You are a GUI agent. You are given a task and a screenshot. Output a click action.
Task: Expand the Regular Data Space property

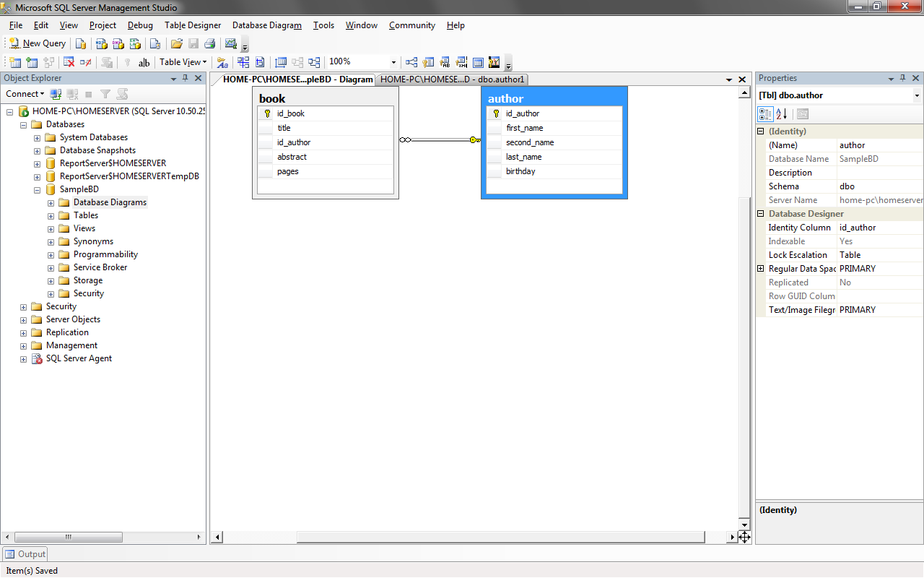[x=760, y=269]
